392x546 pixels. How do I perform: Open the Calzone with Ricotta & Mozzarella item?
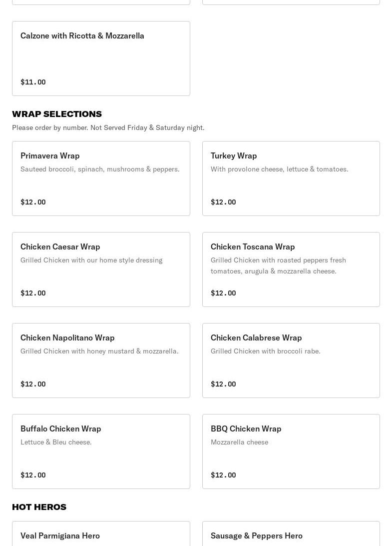click(x=101, y=58)
